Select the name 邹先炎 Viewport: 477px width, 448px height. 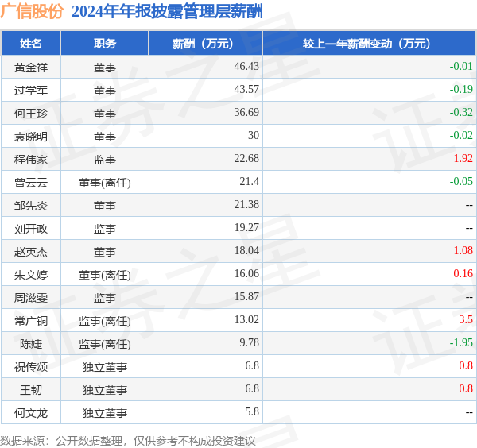pyautogui.click(x=31, y=206)
